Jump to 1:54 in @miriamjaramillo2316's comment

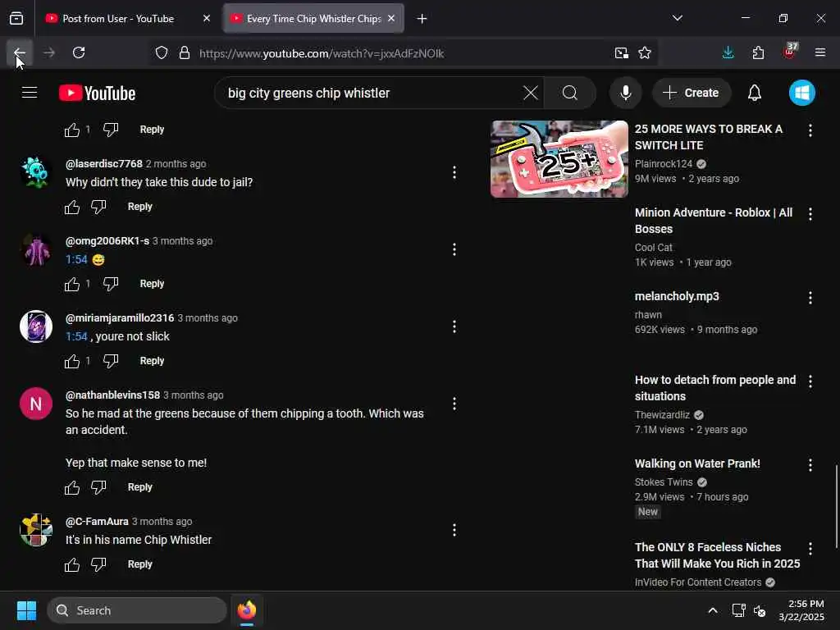(76, 337)
